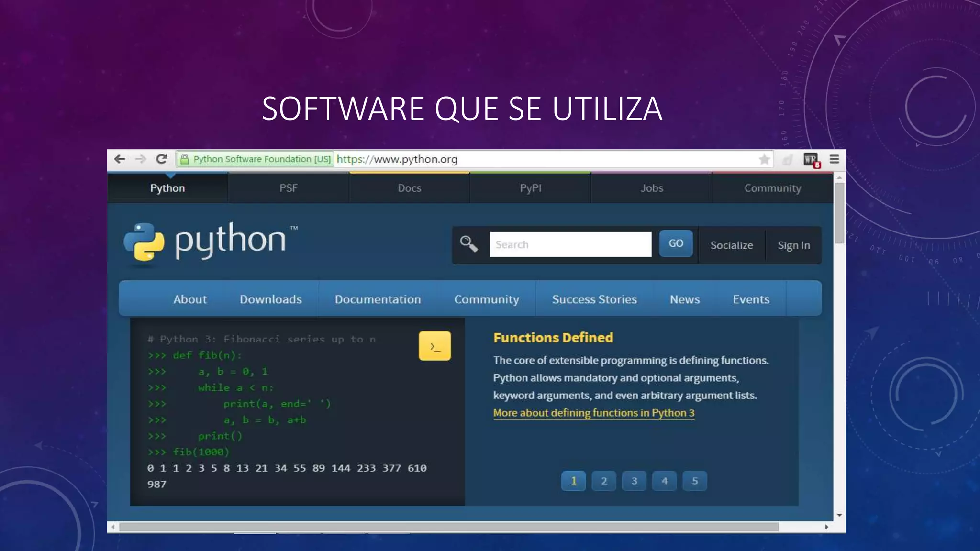980x551 pixels.
Task: Open the Community item in blue navigation bar
Action: coord(486,299)
